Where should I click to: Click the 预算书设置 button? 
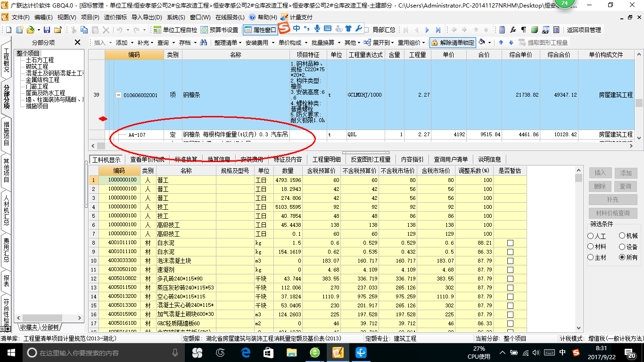(x=219, y=30)
